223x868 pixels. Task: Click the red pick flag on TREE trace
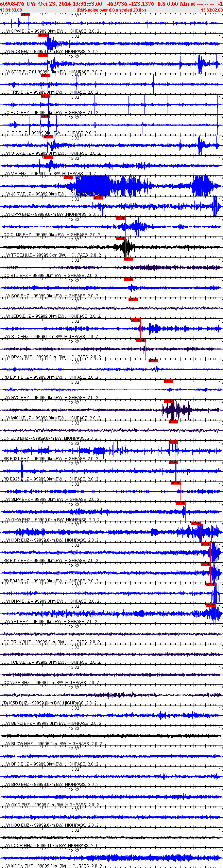tap(121, 239)
